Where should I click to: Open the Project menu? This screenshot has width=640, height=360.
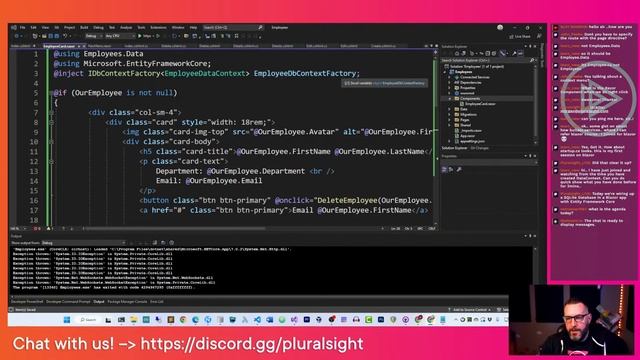point(69,28)
